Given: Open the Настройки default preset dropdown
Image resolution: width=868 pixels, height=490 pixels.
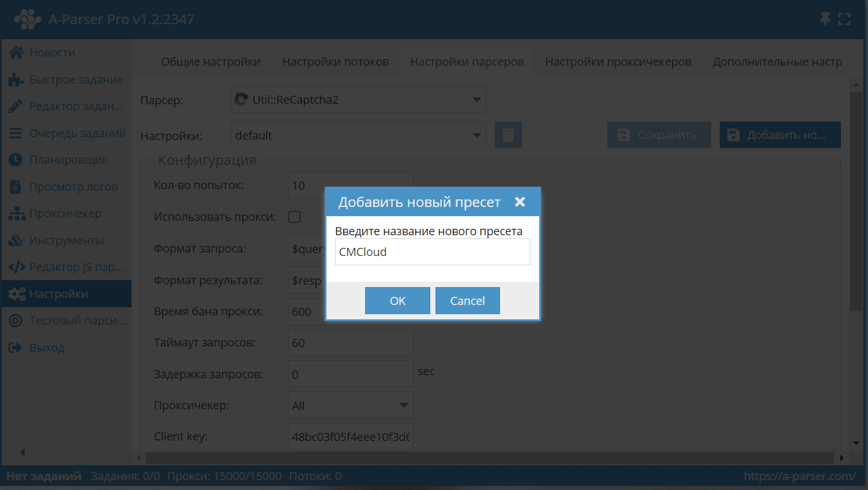Looking at the screenshot, I should (x=358, y=135).
